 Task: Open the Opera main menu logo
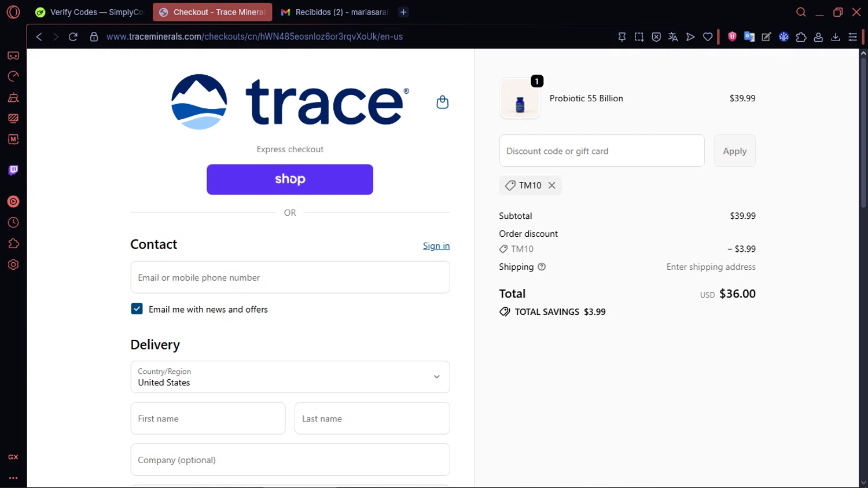tap(13, 12)
